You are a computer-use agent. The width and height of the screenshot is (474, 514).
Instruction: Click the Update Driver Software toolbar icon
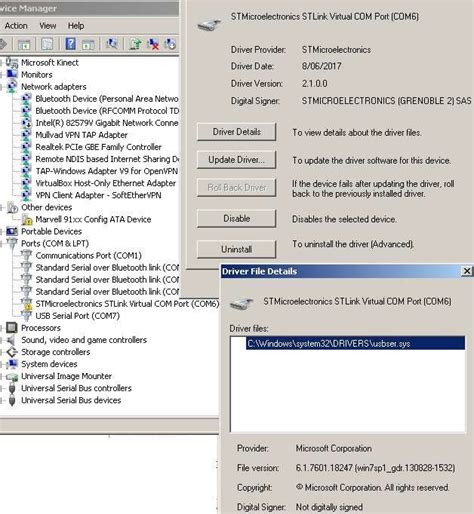tap(135, 44)
